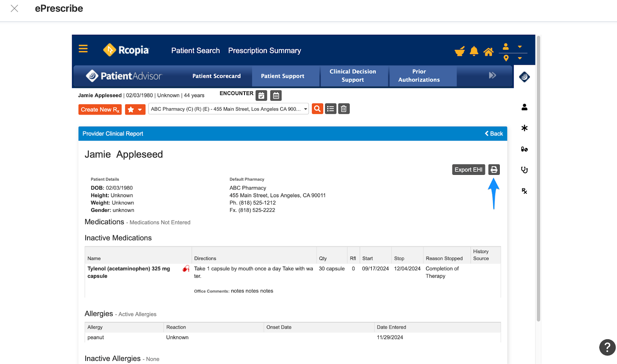Image resolution: width=617 pixels, height=364 pixels.
Task: Go Back from Provider Clinical Report
Action: coord(494,134)
